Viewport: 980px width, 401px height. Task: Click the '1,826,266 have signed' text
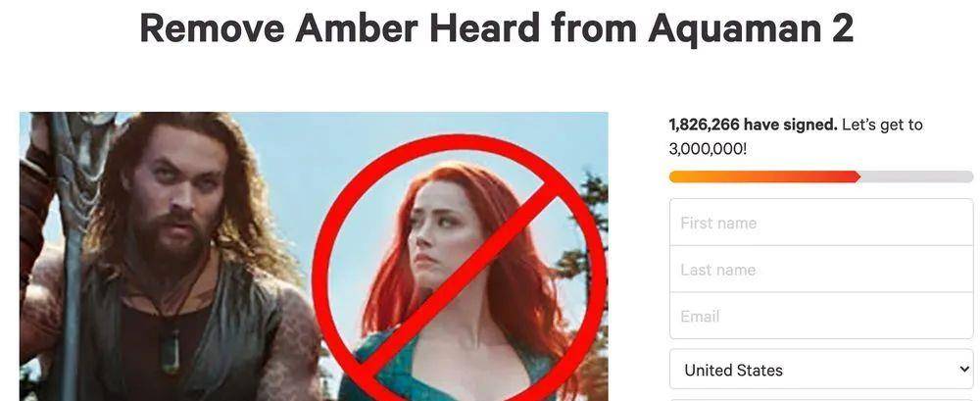[x=753, y=125]
